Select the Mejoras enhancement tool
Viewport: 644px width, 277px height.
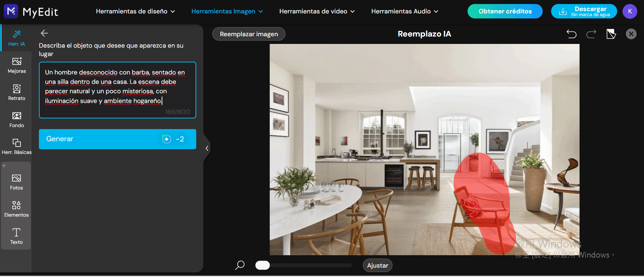point(16,65)
